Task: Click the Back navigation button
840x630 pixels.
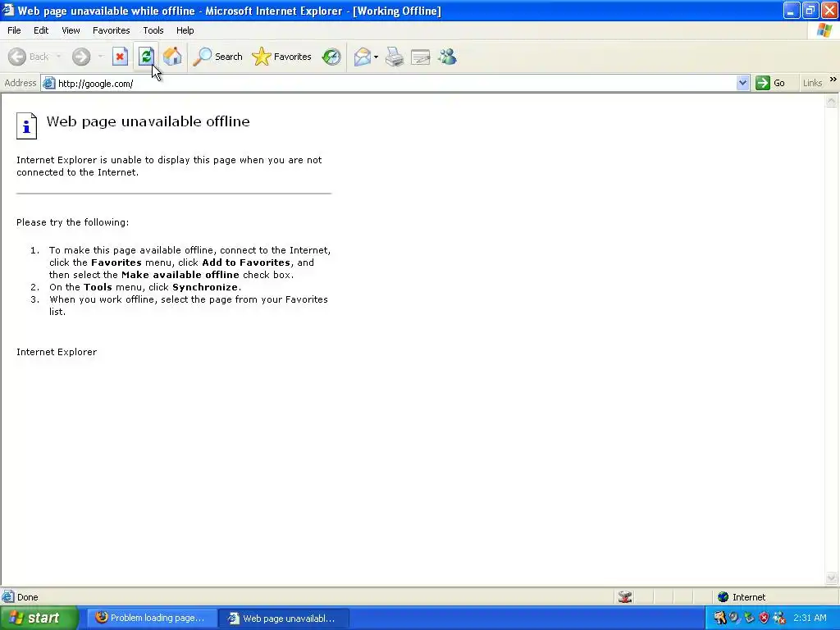Action: coord(29,57)
